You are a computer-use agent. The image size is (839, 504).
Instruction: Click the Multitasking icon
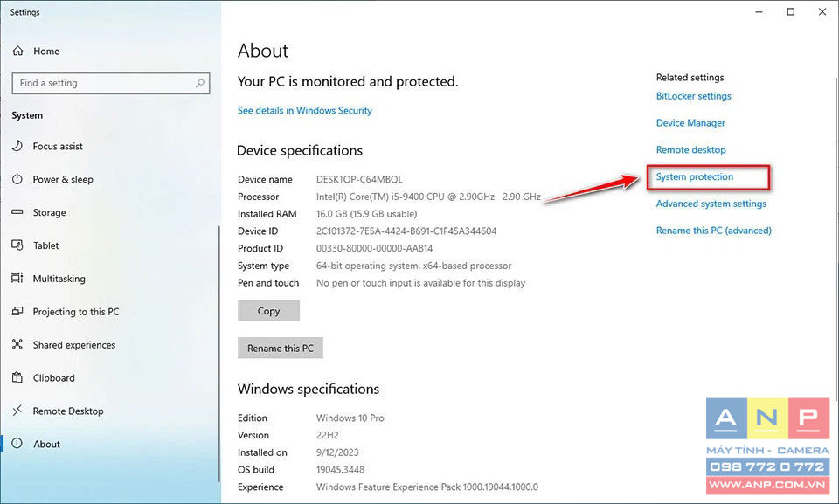[17, 278]
